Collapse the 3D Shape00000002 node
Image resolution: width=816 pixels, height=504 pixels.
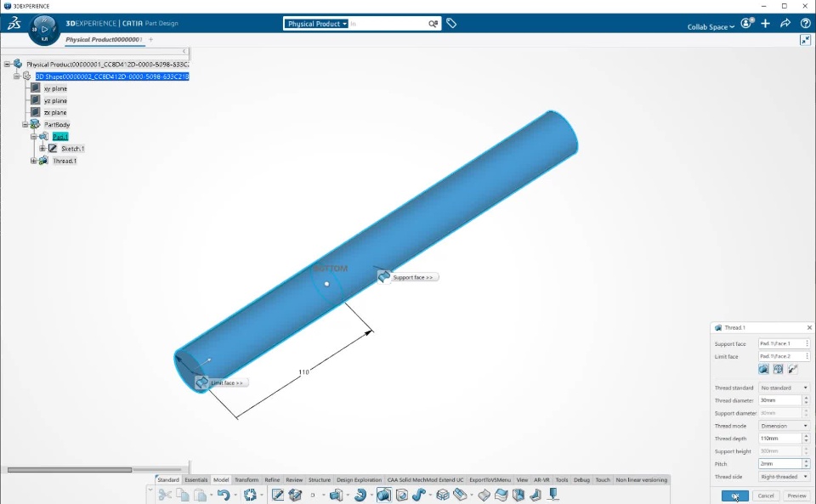pyautogui.click(x=17, y=76)
